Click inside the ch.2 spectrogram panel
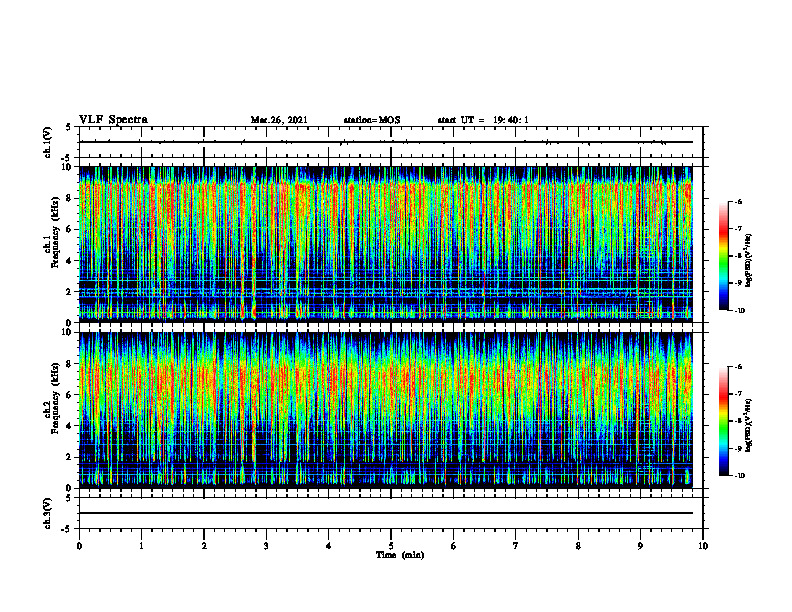The image size is (792, 612). tap(386, 410)
